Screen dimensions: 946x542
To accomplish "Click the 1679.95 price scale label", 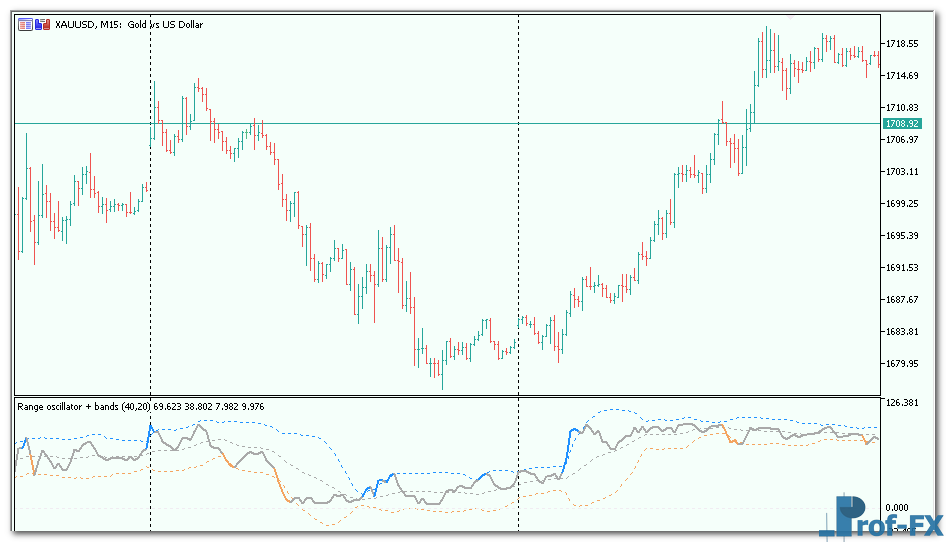I will (902, 364).
